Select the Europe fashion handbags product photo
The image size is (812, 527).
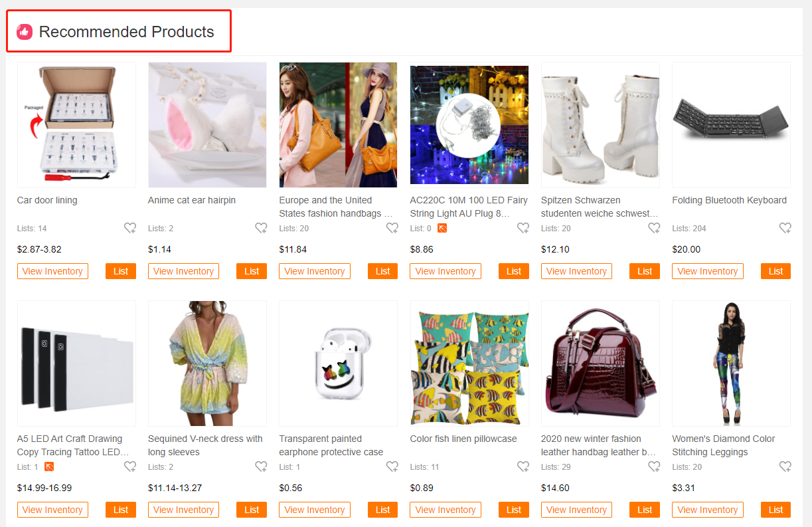[338, 125]
